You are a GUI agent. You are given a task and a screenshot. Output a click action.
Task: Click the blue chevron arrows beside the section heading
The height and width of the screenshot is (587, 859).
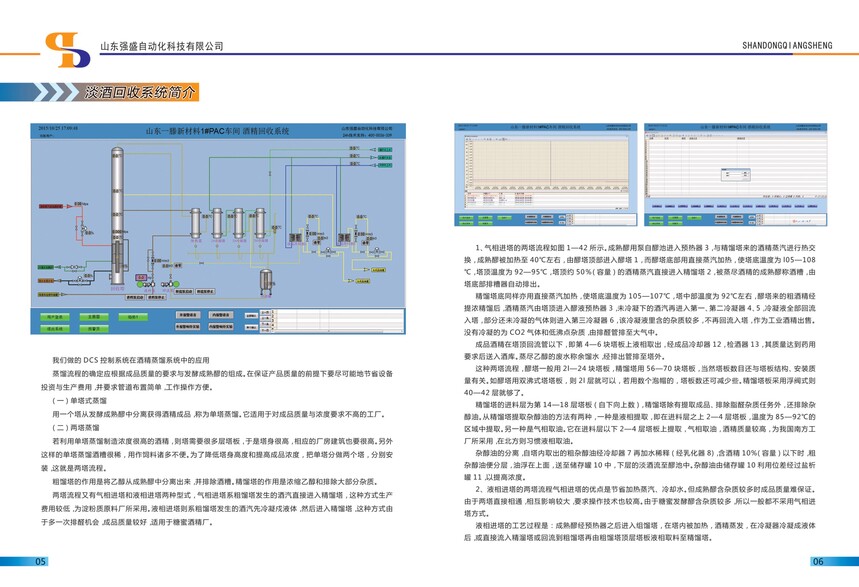57,92
